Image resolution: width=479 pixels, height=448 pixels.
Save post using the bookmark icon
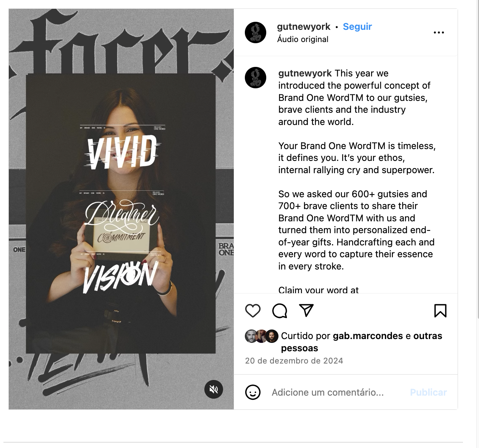click(440, 311)
